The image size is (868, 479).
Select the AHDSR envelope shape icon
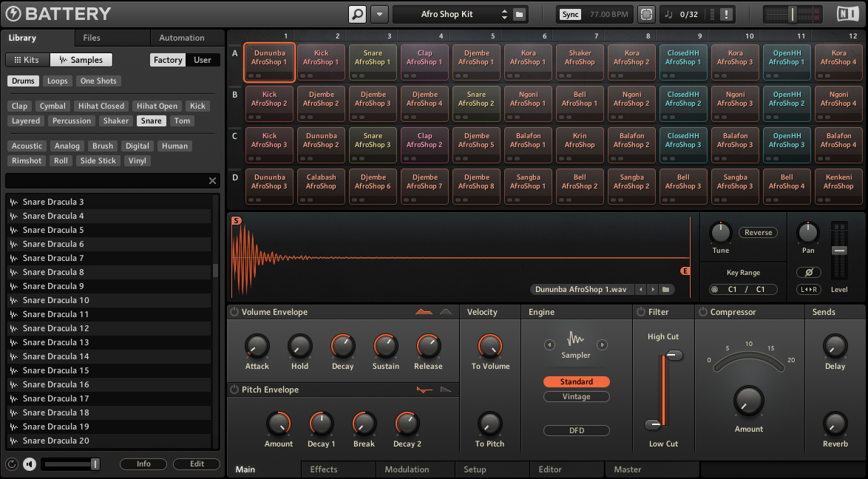(x=424, y=313)
